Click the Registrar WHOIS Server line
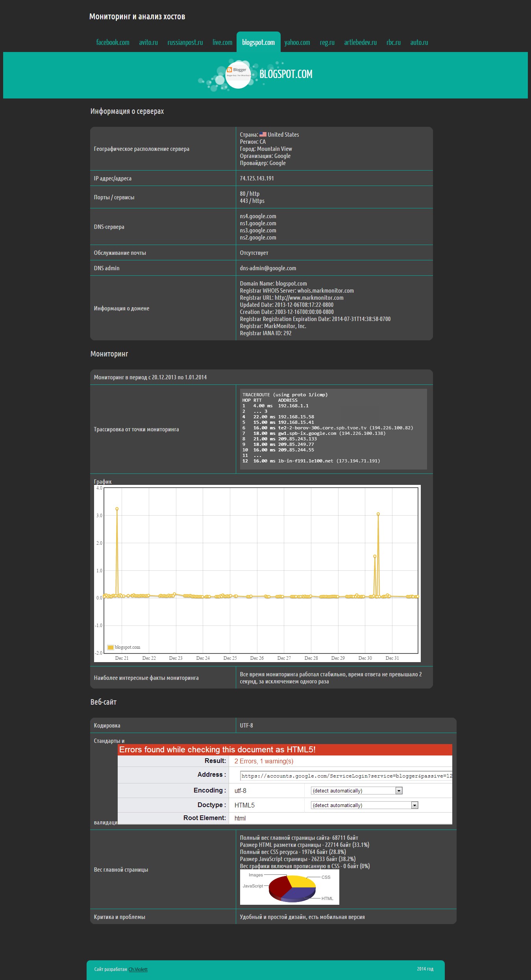Viewport: 531px width, 980px height. pyautogui.click(x=297, y=290)
